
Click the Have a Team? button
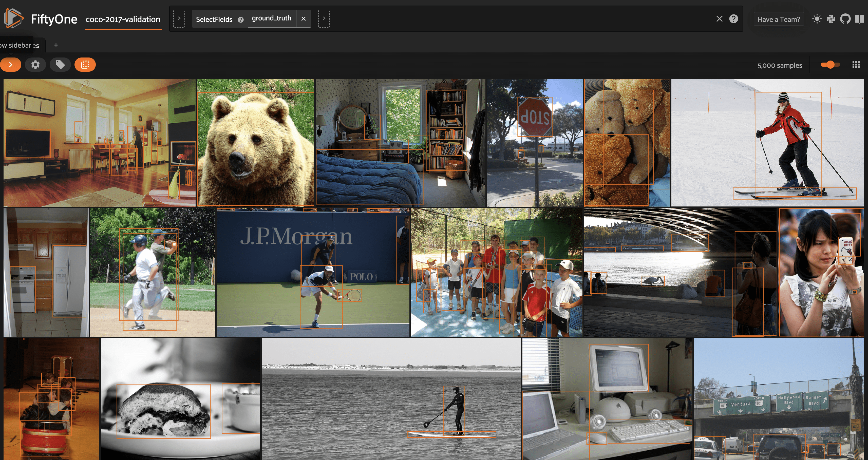click(x=778, y=19)
